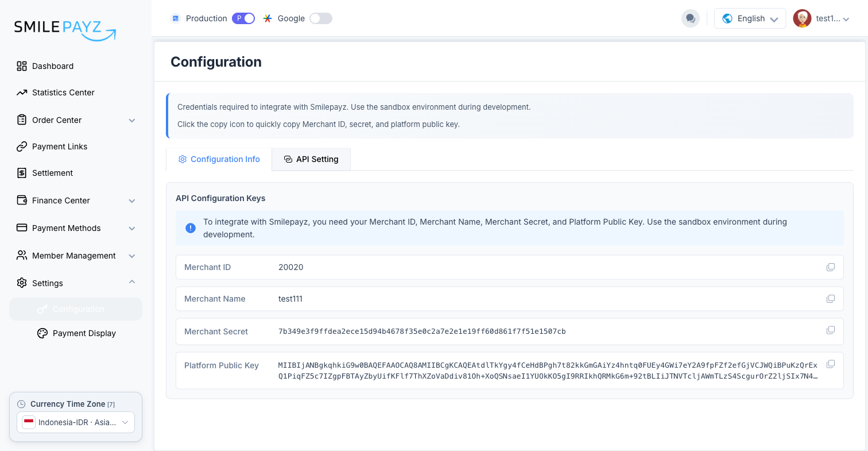Screen dimensions: 868x451
Task: Copy the Merchant ID value
Action: (831, 267)
